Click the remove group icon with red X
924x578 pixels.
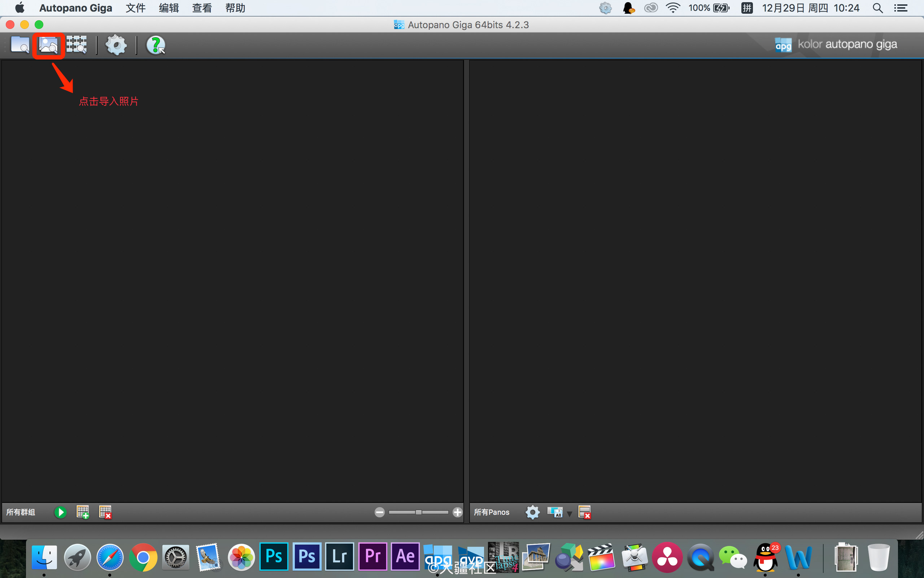pyautogui.click(x=105, y=512)
